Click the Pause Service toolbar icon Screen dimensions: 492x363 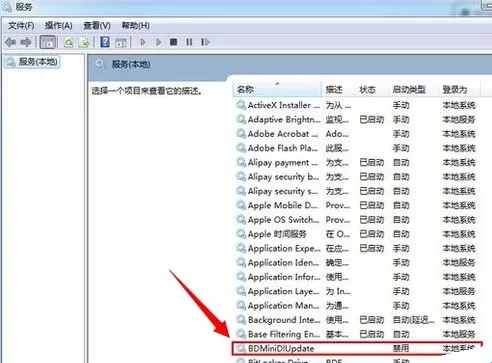coord(189,42)
